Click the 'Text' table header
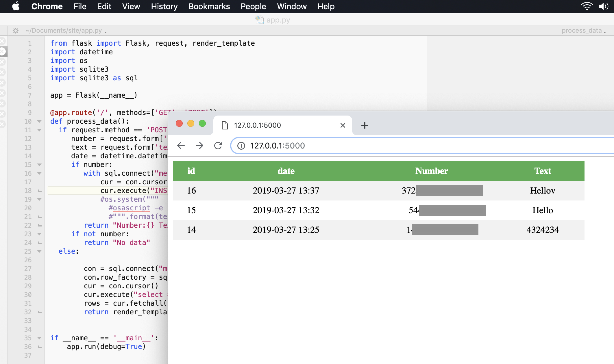This screenshot has width=614, height=364. (x=543, y=171)
